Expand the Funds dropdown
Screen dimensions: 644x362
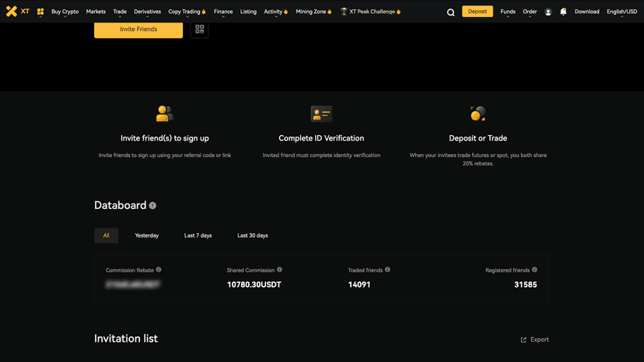pyautogui.click(x=507, y=12)
